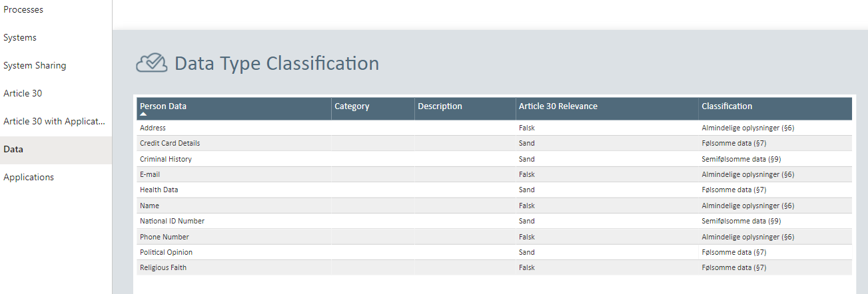Sort by the Classification column header

click(727, 106)
